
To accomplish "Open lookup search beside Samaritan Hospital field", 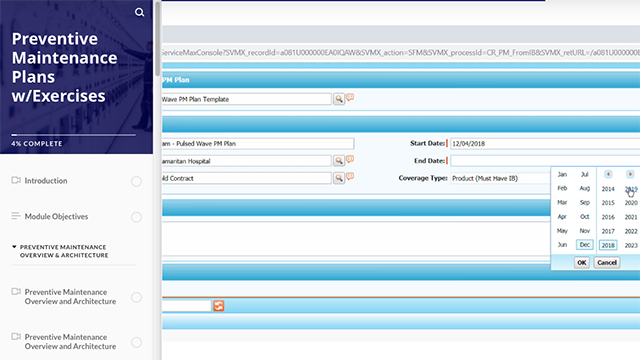I will (x=339, y=161).
